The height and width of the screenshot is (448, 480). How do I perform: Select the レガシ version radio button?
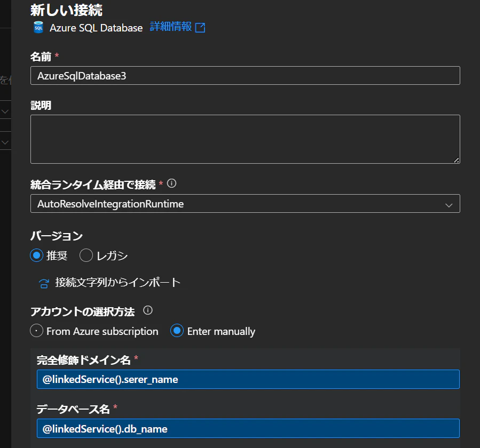tap(86, 255)
